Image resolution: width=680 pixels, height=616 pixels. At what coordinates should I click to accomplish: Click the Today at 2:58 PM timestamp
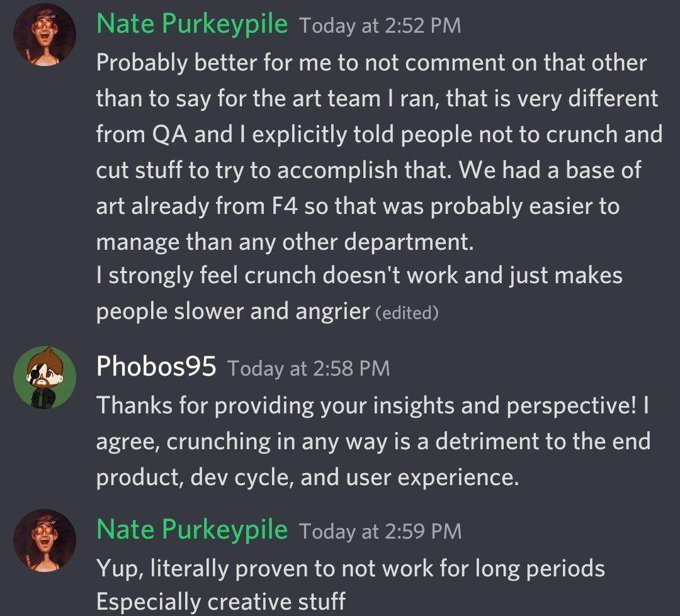click(x=309, y=369)
